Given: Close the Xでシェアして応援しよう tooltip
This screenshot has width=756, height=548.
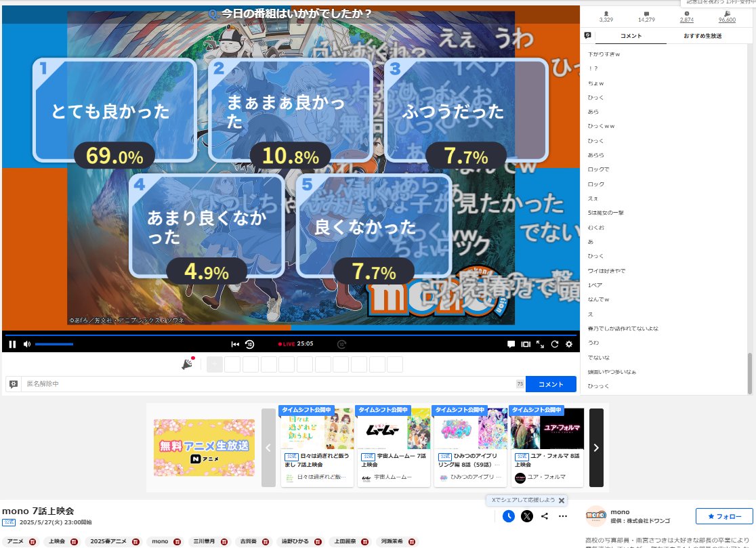Looking at the screenshot, I should tap(561, 501).
